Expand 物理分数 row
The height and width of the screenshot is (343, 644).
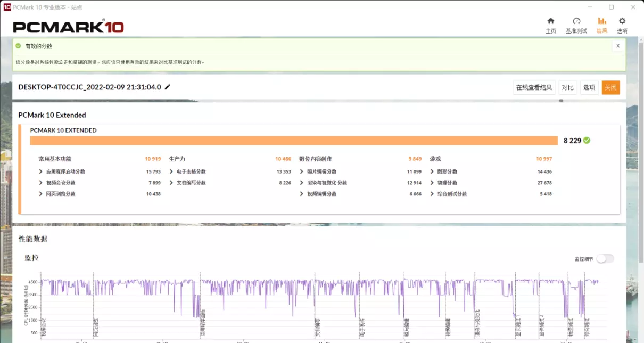point(432,183)
